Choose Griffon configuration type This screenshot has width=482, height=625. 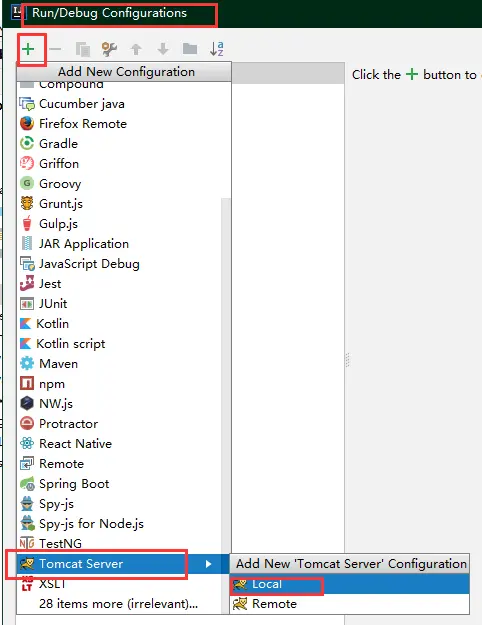tap(124, 163)
